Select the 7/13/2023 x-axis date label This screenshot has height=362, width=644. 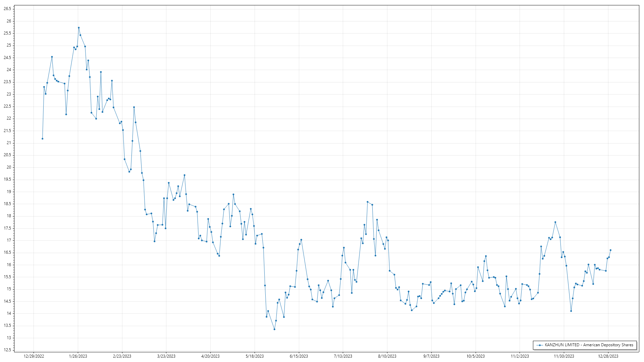(343, 356)
